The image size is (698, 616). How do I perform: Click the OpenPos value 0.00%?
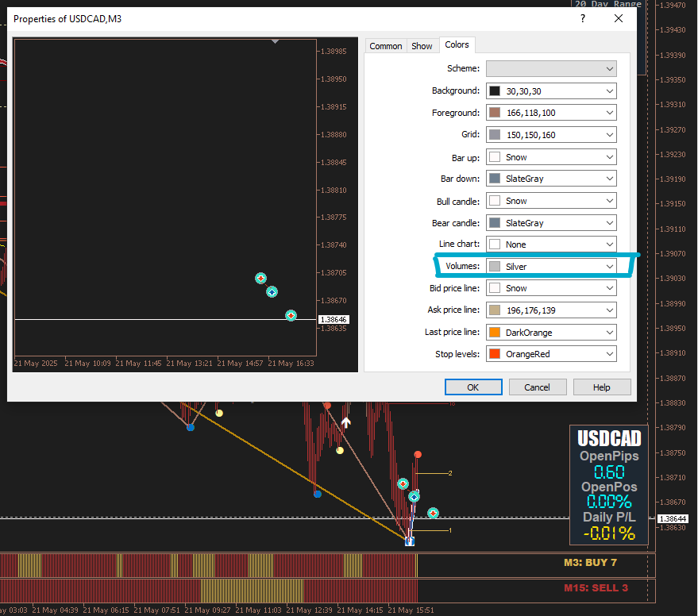click(x=609, y=502)
